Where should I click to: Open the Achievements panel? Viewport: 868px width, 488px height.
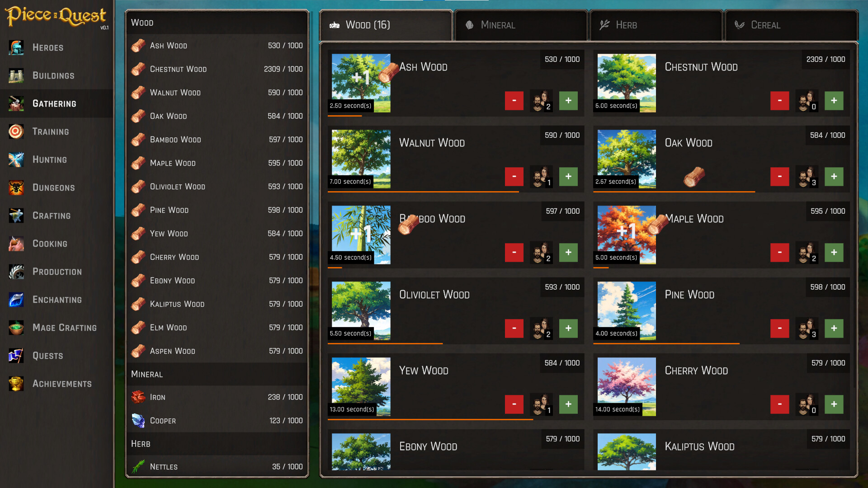(x=61, y=384)
